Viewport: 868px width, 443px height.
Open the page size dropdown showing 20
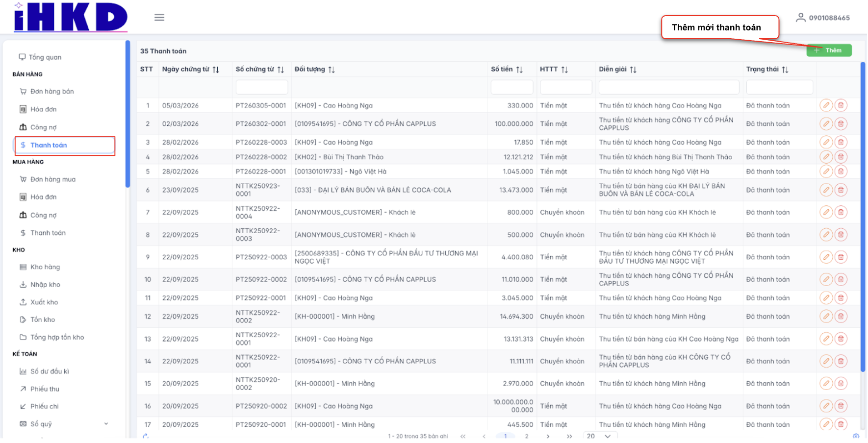(x=599, y=436)
